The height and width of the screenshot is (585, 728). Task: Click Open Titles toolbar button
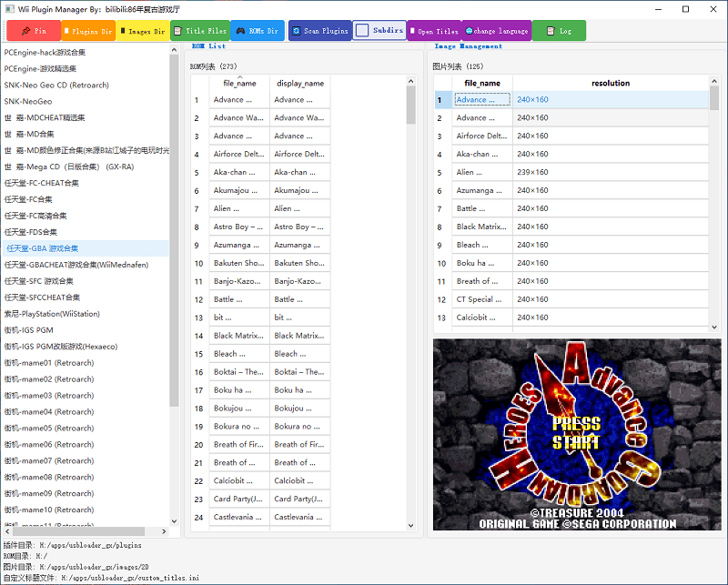(x=434, y=31)
